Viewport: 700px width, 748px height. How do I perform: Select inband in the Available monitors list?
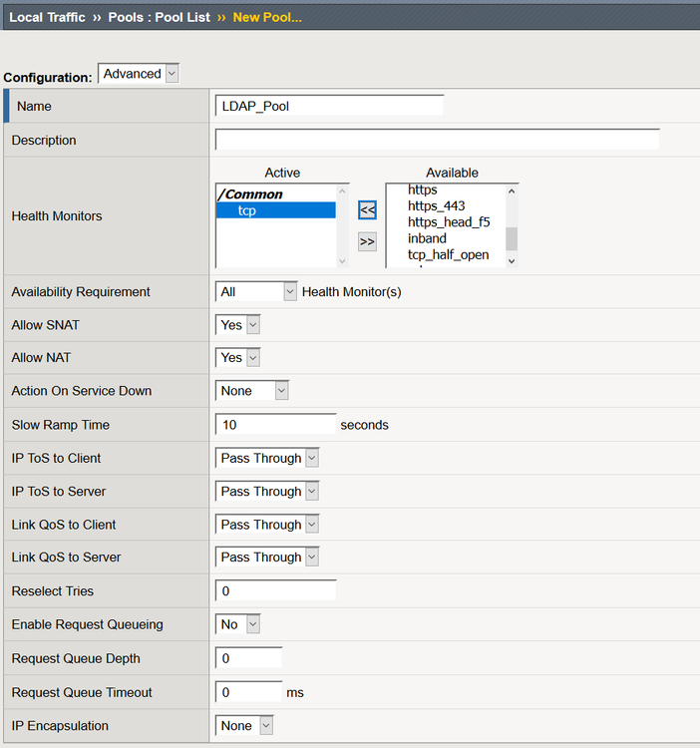click(427, 238)
